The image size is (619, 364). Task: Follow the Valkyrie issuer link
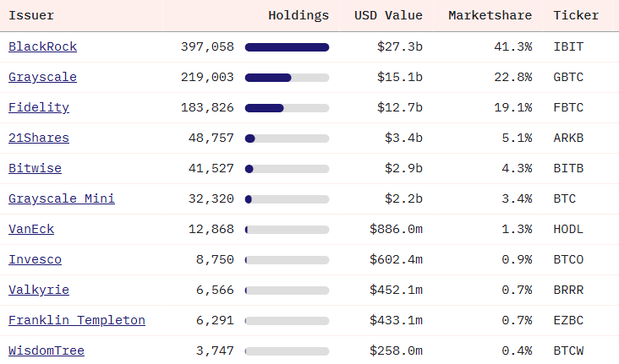39,290
